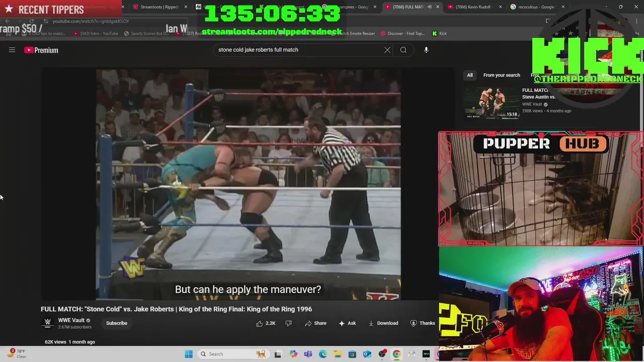This screenshot has width=644, height=362.
Task: Open Microsoft Edge from the taskbar
Action: click(x=323, y=354)
